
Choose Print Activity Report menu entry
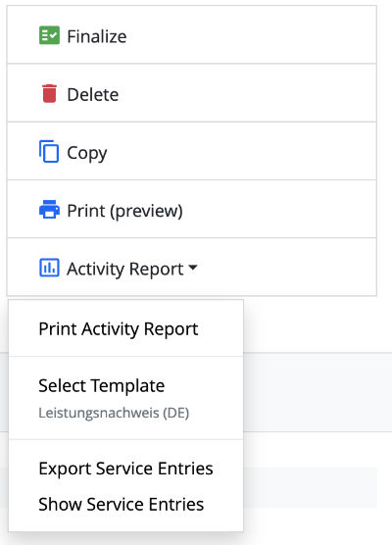click(x=119, y=328)
